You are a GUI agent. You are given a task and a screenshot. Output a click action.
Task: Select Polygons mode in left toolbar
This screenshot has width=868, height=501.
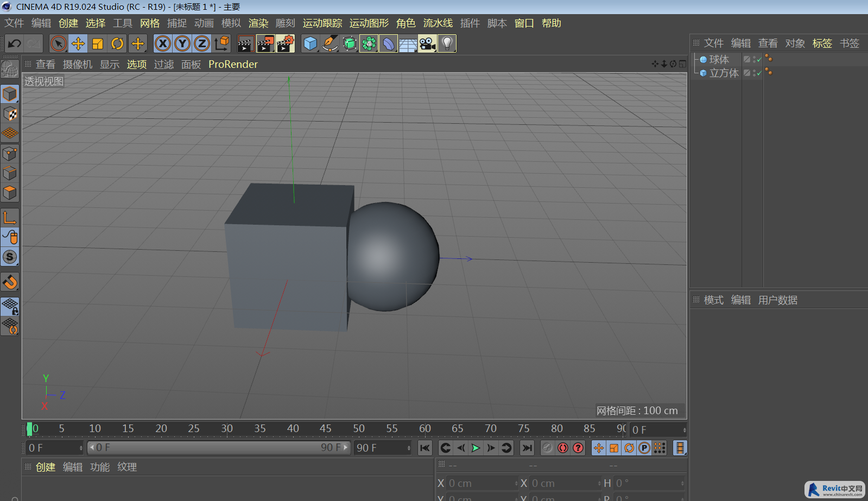click(10, 193)
